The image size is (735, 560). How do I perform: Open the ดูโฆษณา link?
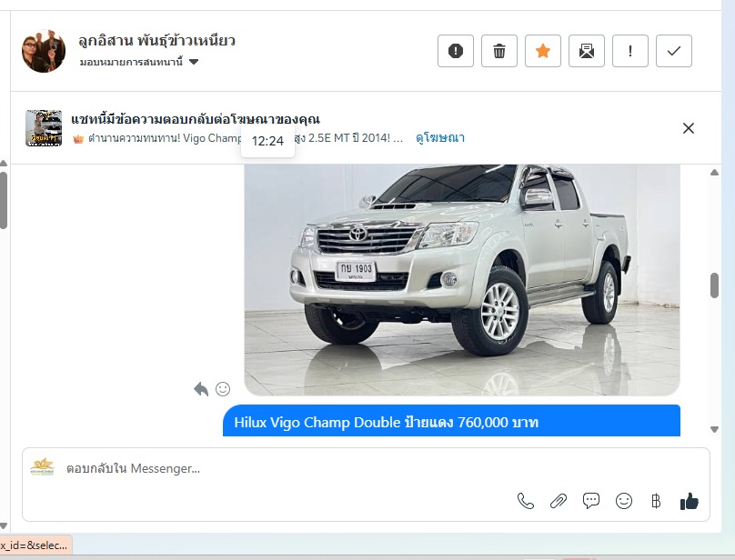439,138
